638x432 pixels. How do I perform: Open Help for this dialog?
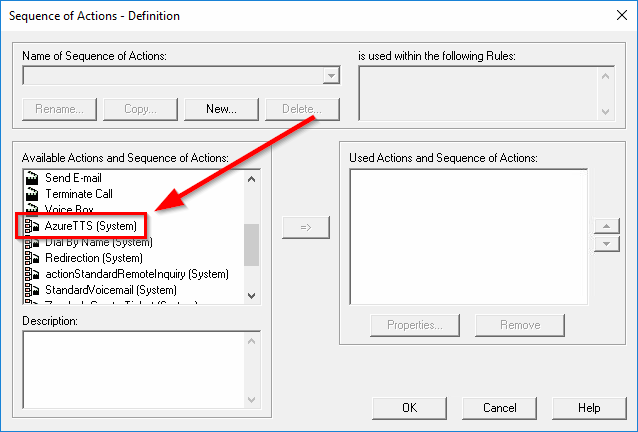click(x=589, y=408)
